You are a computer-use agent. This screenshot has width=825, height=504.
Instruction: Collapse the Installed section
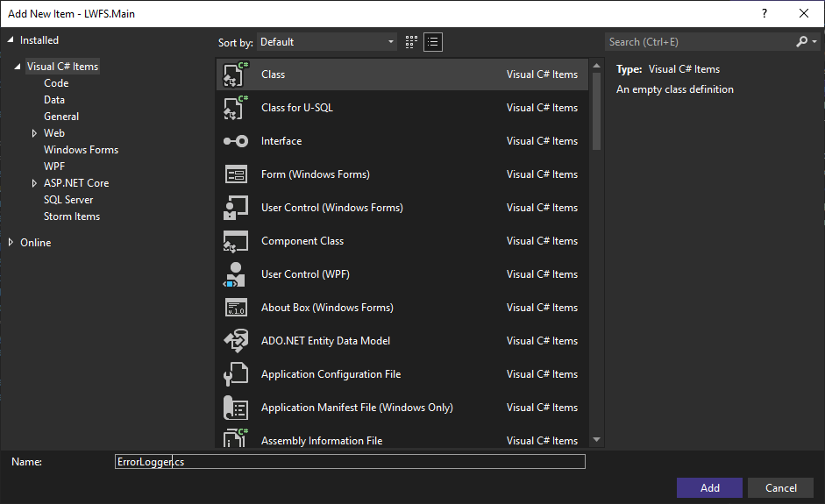point(11,40)
